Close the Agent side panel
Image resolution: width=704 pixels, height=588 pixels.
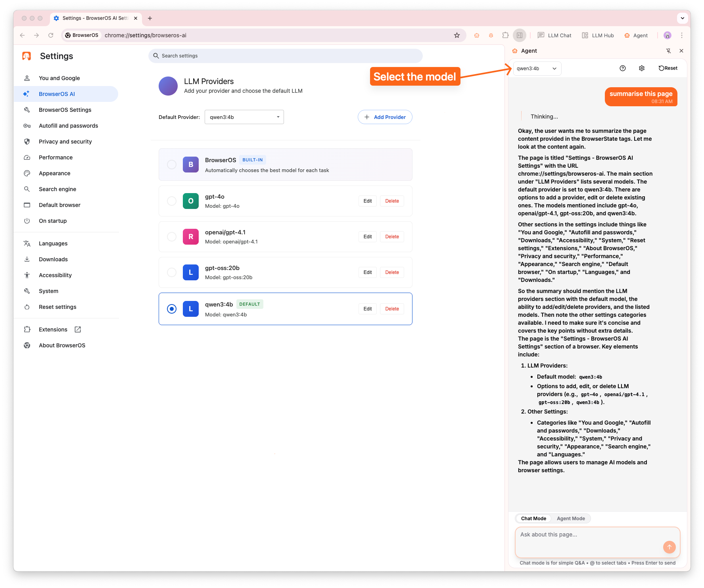(x=681, y=51)
